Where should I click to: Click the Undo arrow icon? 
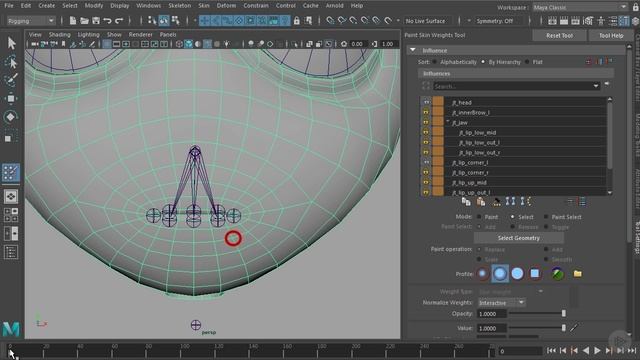pyautogui.click(x=107, y=20)
